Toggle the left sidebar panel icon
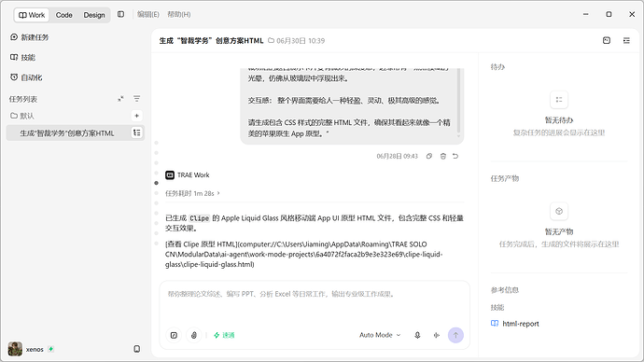This screenshot has height=362, width=644. (x=120, y=14)
